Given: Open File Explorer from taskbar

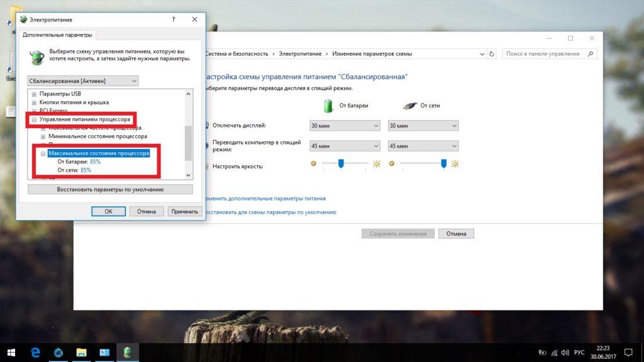Looking at the screenshot, I should point(81,353).
